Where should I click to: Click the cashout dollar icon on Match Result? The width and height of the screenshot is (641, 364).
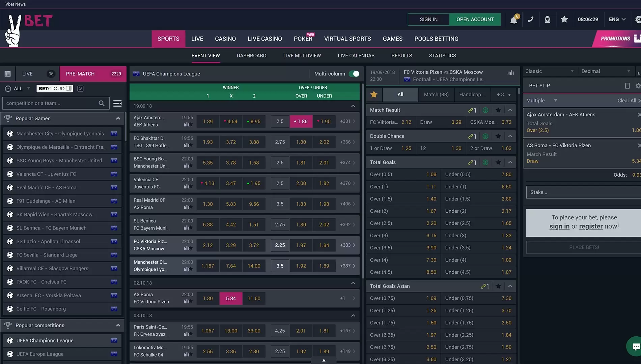tap(485, 110)
